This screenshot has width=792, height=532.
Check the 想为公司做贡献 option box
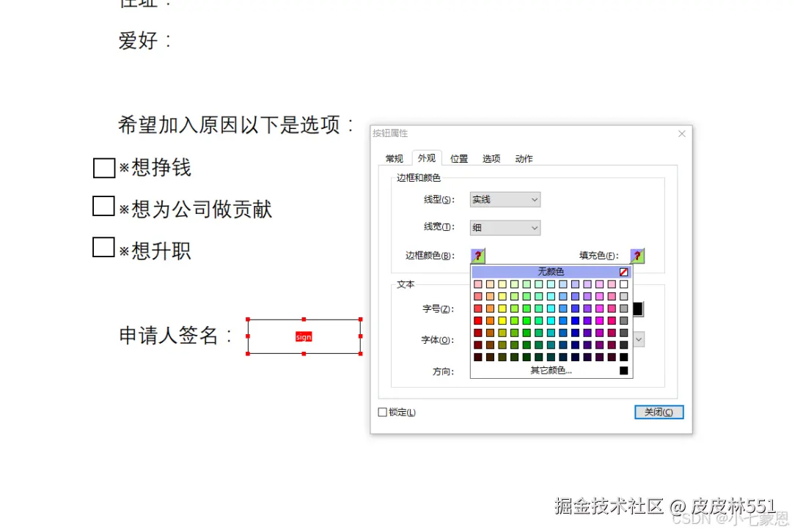[103, 206]
